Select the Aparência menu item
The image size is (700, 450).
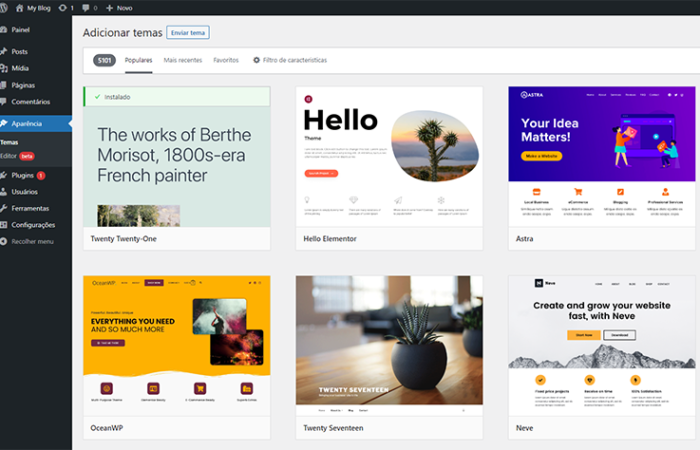pyautogui.click(x=36, y=123)
